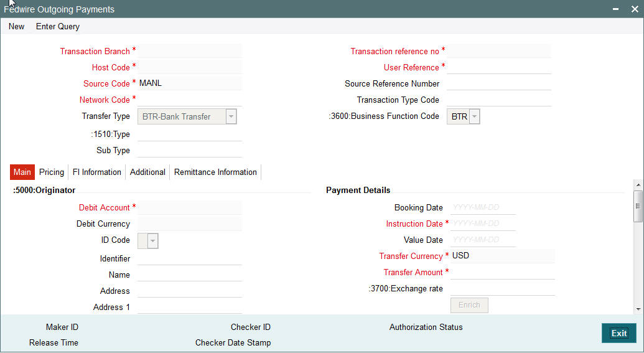Open the Pricing tab
644x353 pixels.
(52, 172)
